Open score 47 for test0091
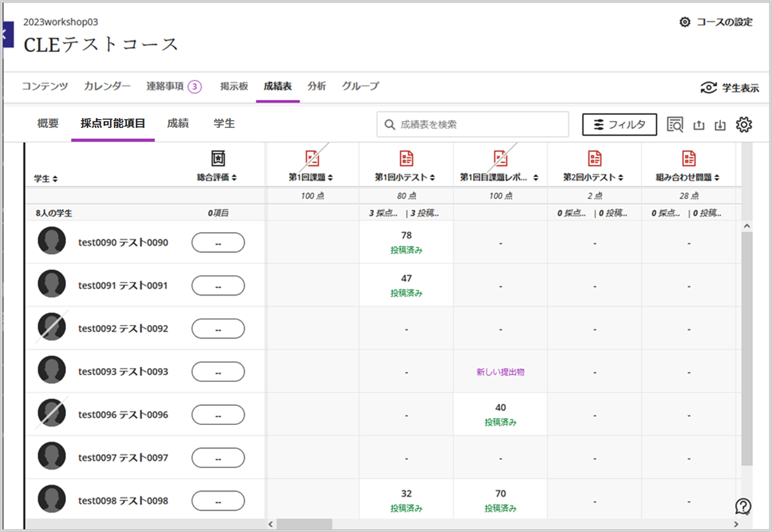This screenshot has height=532, width=772. (406, 278)
